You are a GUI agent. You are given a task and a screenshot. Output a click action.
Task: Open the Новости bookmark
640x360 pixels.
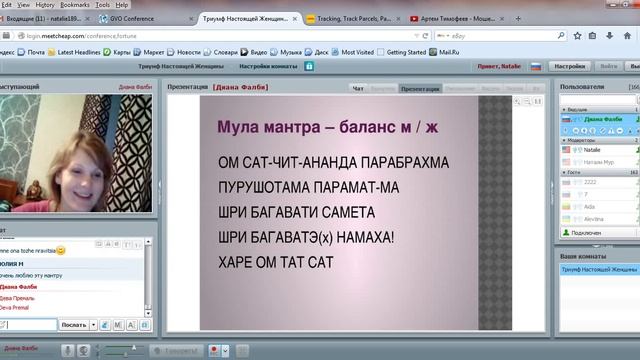tap(184, 52)
